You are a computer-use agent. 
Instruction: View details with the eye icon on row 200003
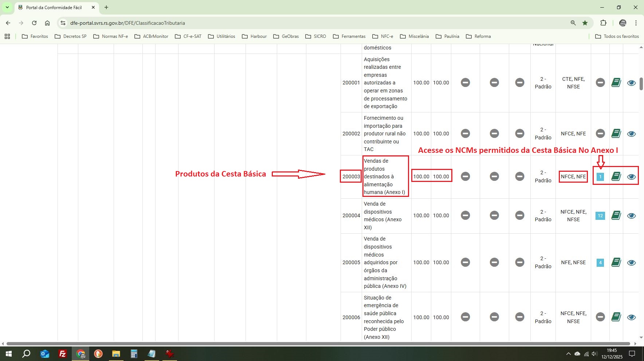632,176
